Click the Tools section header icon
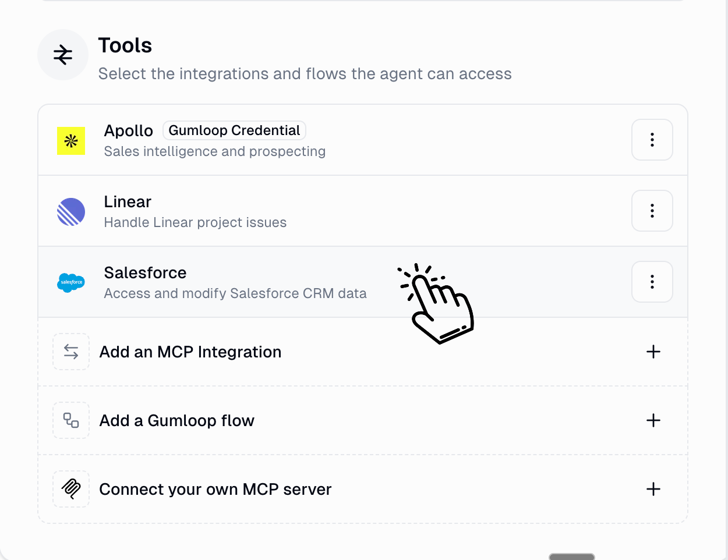This screenshot has width=728, height=560. (63, 55)
